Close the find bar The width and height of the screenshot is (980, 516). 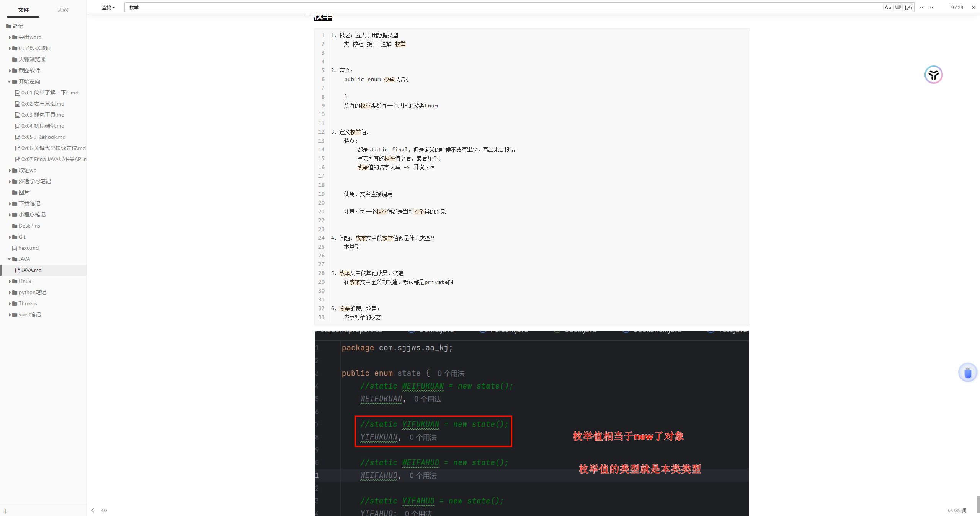tap(973, 7)
